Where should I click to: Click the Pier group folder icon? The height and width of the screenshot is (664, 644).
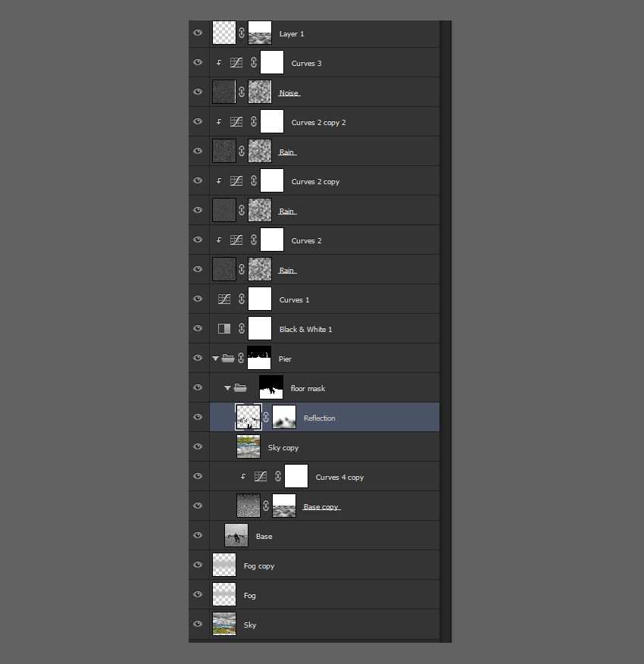pyautogui.click(x=228, y=359)
